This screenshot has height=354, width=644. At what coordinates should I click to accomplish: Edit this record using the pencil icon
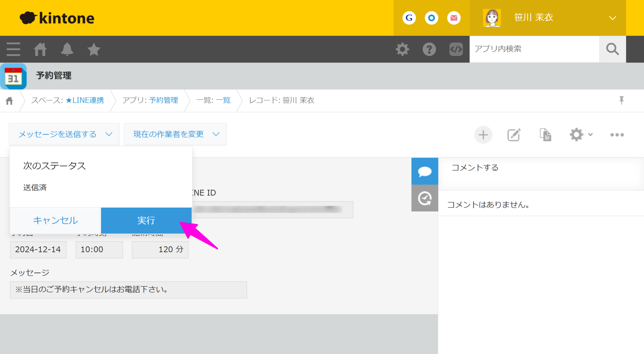click(514, 135)
